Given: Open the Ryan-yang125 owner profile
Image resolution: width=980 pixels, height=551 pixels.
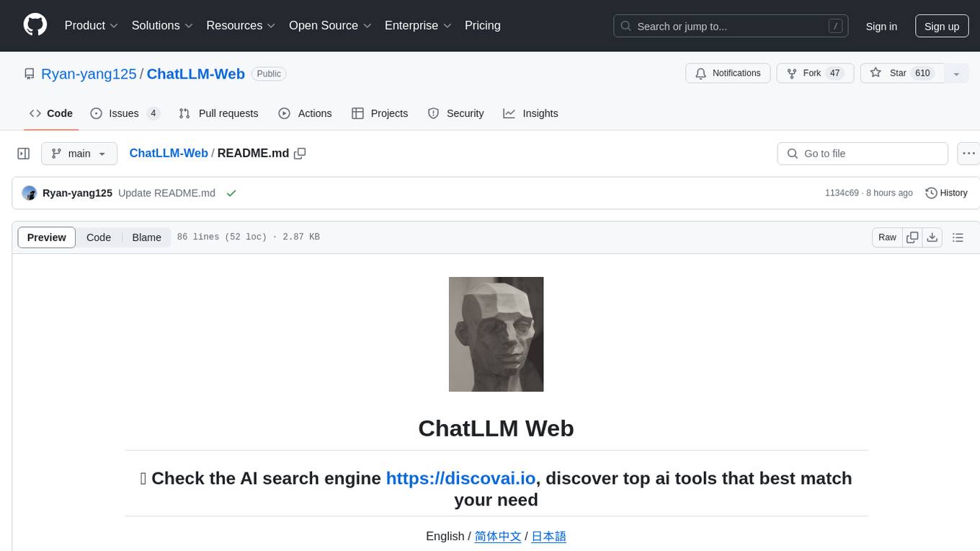Looking at the screenshot, I should [89, 74].
